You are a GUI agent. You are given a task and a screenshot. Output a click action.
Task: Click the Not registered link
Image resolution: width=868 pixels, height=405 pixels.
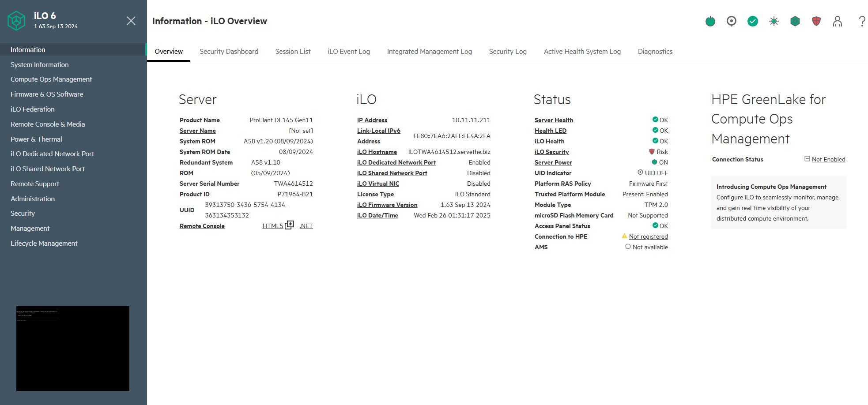(649, 236)
